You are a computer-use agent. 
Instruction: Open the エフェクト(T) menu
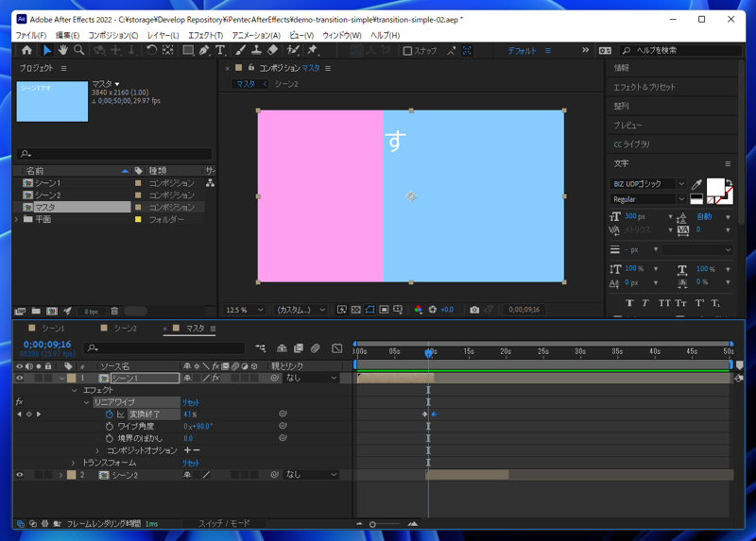pos(205,35)
